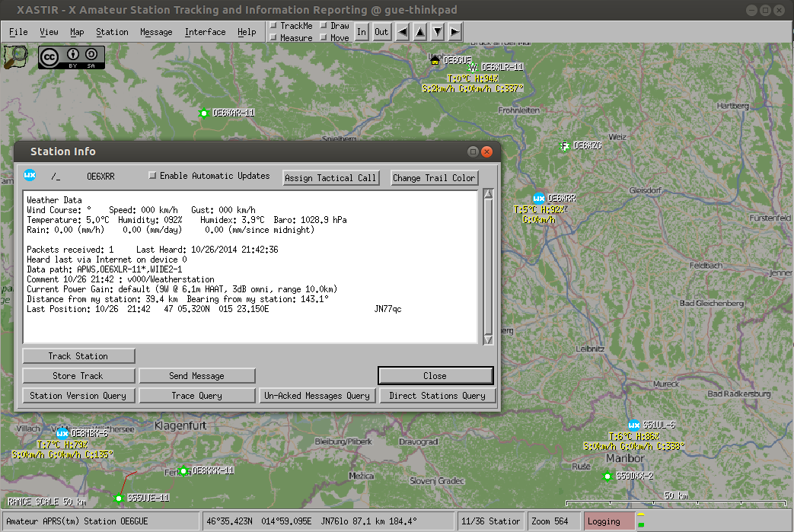Click Change Trail Color button
Screen dimensions: 794x532
coord(434,177)
